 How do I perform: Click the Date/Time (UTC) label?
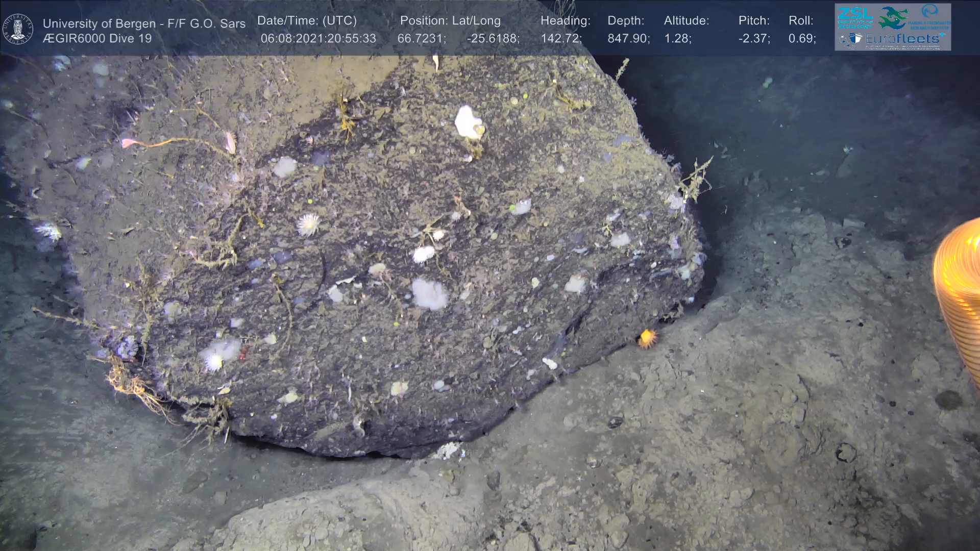coord(307,21)
